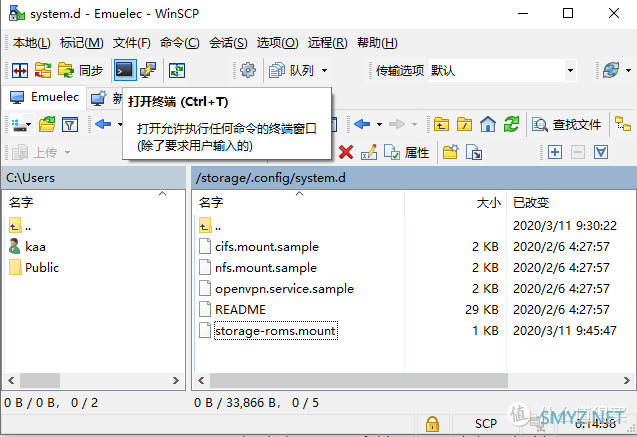Open the 本地(L) menu
This screenshot has width=637, height=437.
(32, 43)
